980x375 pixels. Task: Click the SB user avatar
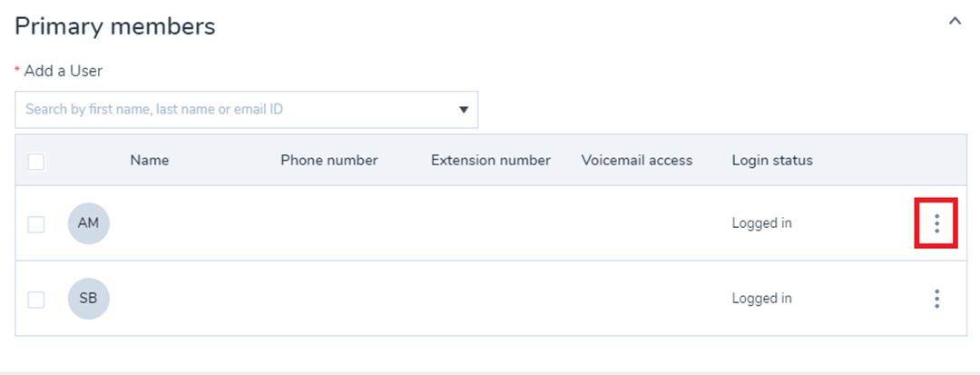coord(89,299)
